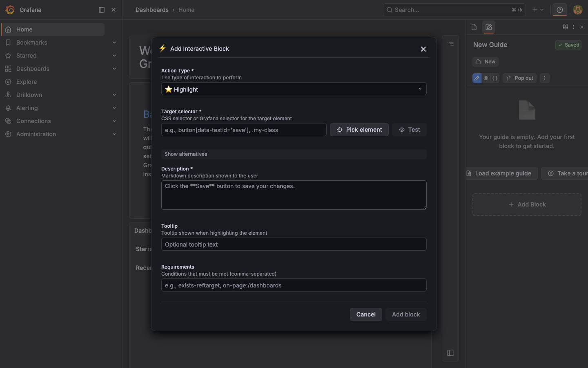Click the Dashboards breadcrumb link
This screenshot has width=588, height=368.
[152, 10]
